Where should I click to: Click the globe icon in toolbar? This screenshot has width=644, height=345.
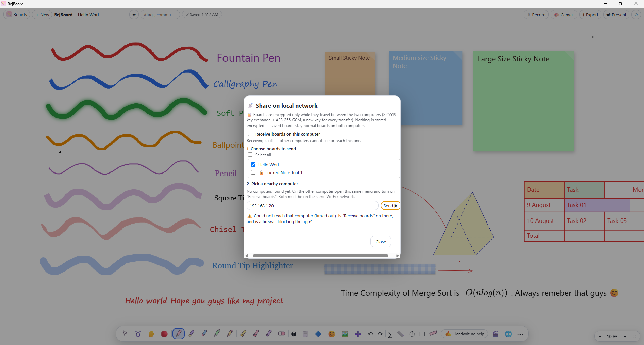[508, 334]
